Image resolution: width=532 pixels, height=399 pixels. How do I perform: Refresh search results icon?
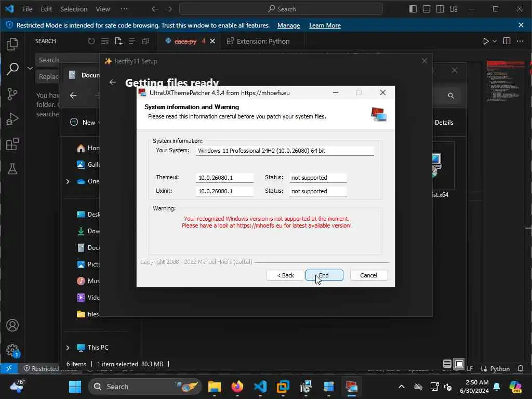(91, 41)
